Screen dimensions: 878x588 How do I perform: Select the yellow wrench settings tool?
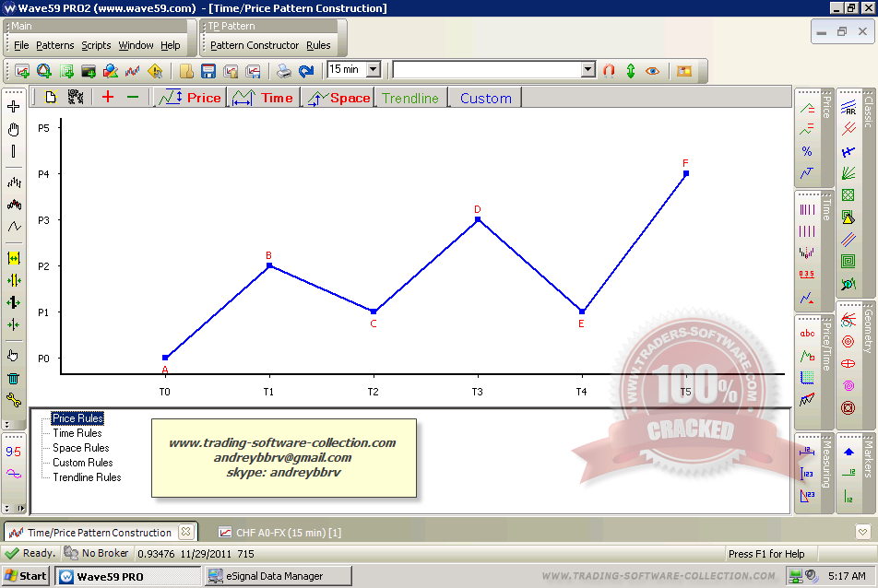(13, 400)
